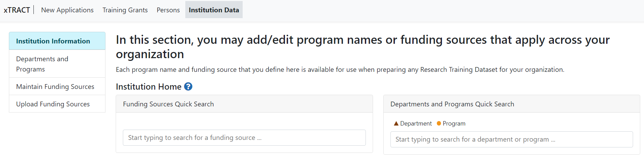The width and height of the screenshot is (644, 157).
Task: Focus the department or program search box
Action: [511, 139]
